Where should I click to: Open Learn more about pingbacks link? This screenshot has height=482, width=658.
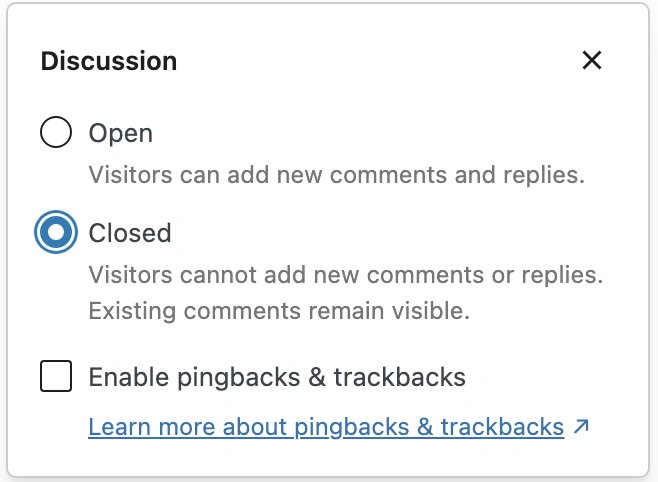326,427
